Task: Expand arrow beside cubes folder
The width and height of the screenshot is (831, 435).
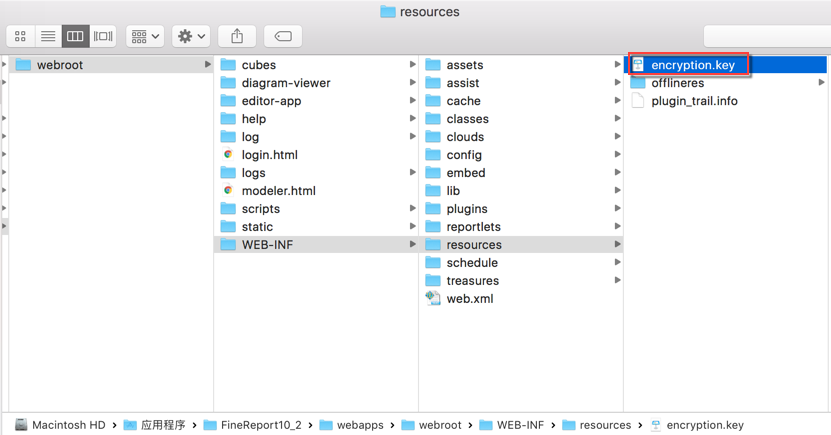Action: 412,65
